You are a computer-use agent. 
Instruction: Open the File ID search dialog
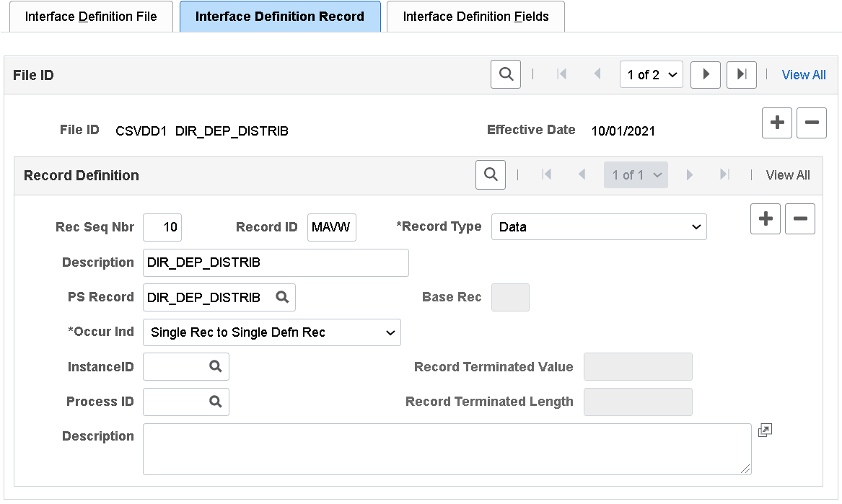coord(505,74)
